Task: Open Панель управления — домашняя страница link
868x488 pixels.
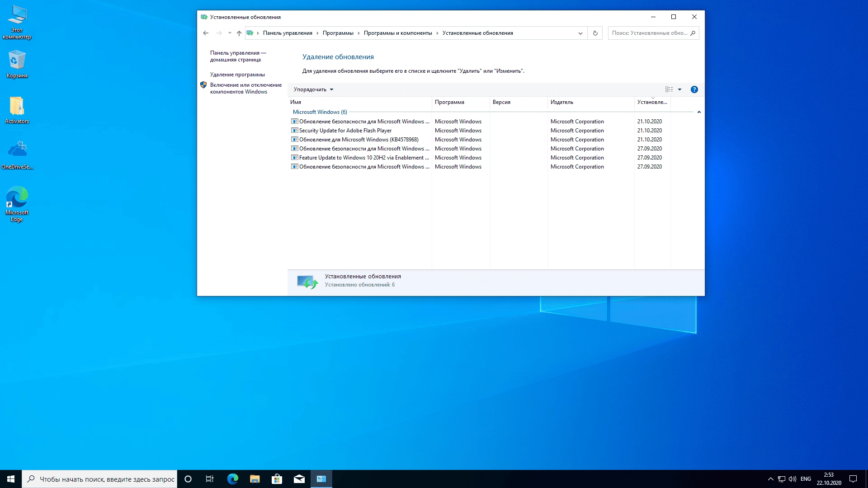Action: coord(238,56)
